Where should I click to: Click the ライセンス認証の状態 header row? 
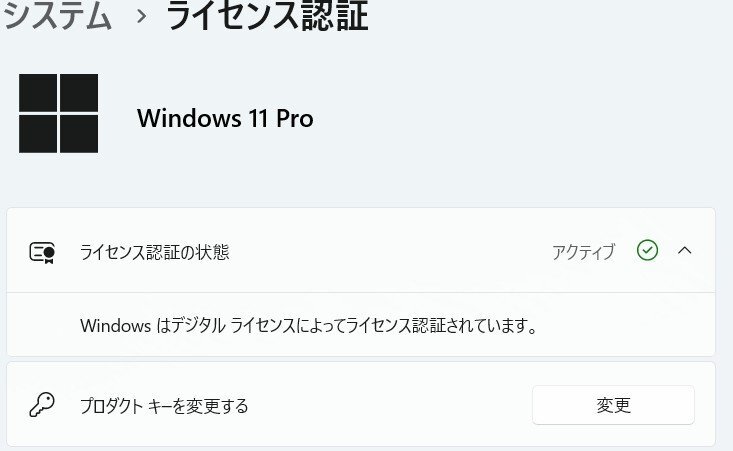click(361, 251)
